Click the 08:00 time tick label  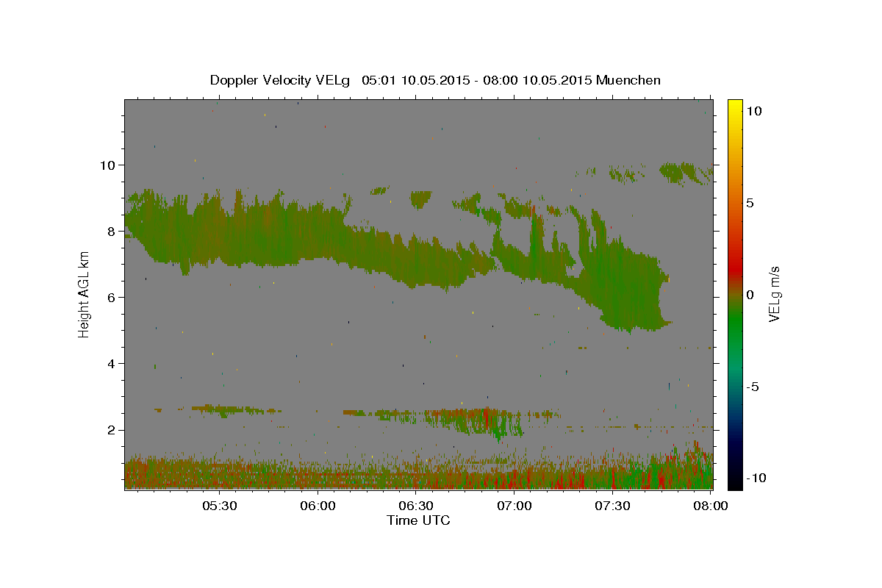[710, 506]
